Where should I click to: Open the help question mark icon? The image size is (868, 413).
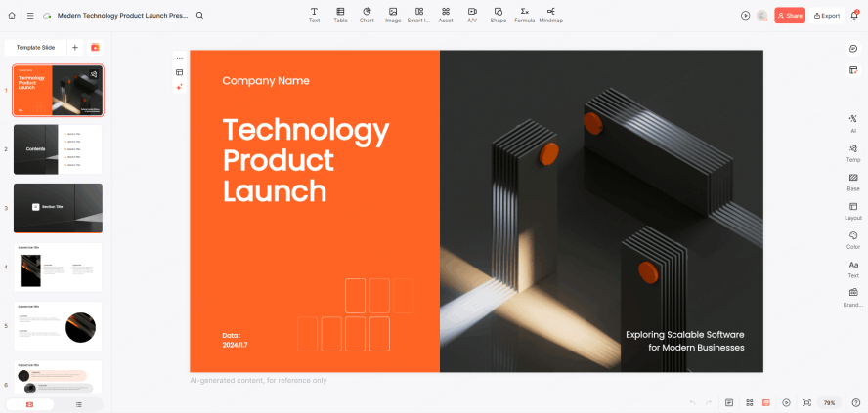tap(856, 402)
